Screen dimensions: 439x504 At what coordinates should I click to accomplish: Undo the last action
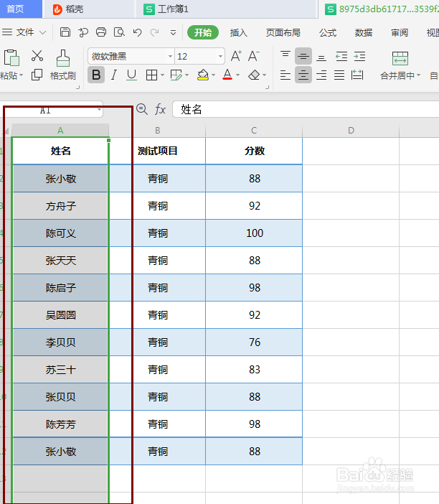click(138, 32)
